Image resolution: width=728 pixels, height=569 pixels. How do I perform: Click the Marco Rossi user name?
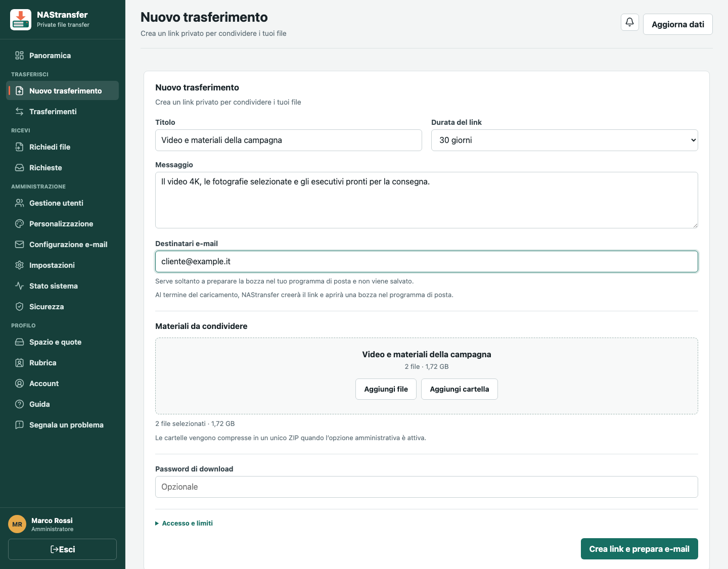(x=52, y=520)
